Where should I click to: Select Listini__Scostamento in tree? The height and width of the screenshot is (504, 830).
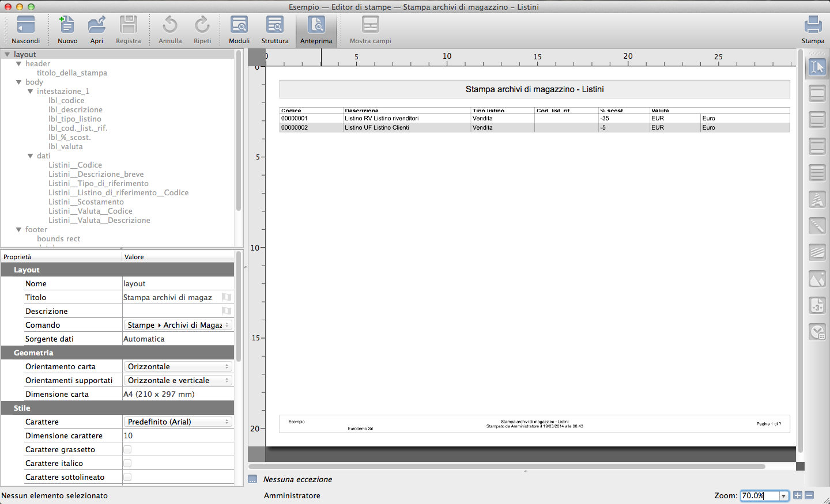point(86,202)
